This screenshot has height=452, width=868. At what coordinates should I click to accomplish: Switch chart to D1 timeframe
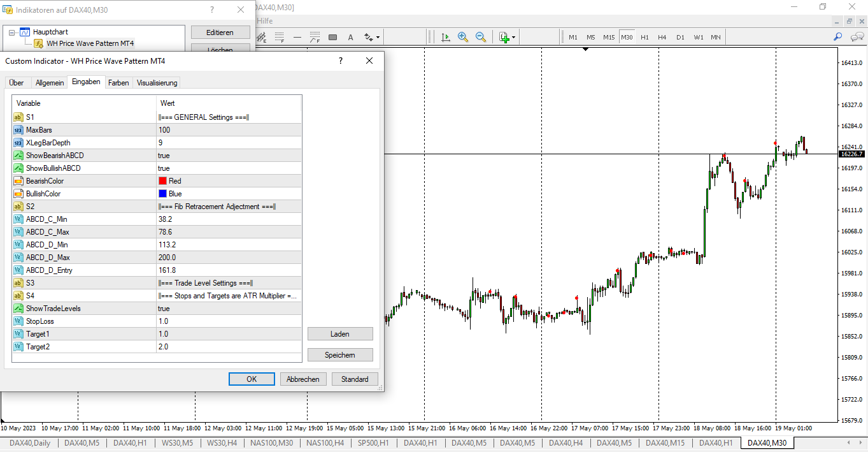680,37
